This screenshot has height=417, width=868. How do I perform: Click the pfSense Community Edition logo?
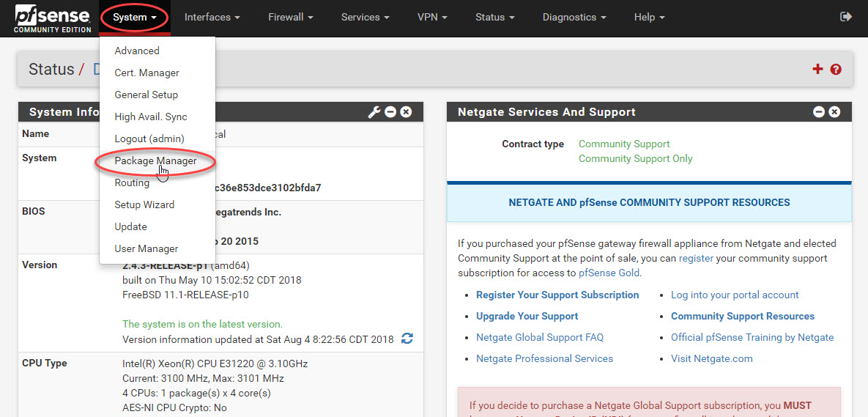point(53,18)
